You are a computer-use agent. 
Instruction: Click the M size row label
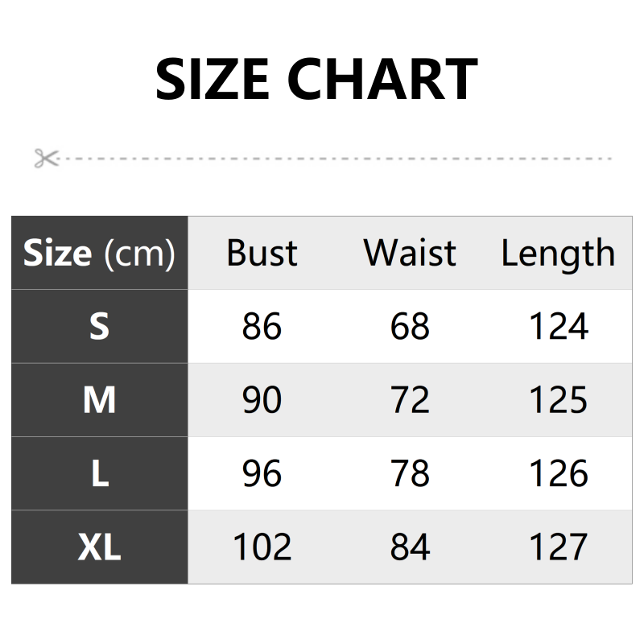pos(99,400)
